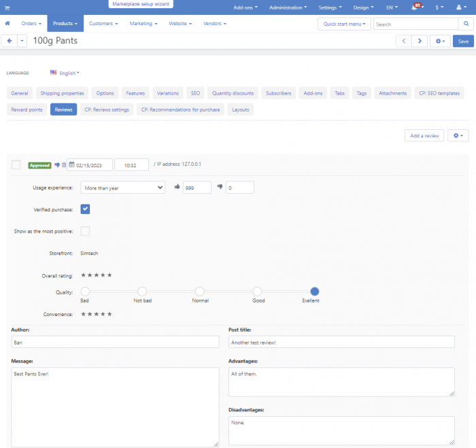
Task: Open the Quantity discounts tab
Action: 233,93
